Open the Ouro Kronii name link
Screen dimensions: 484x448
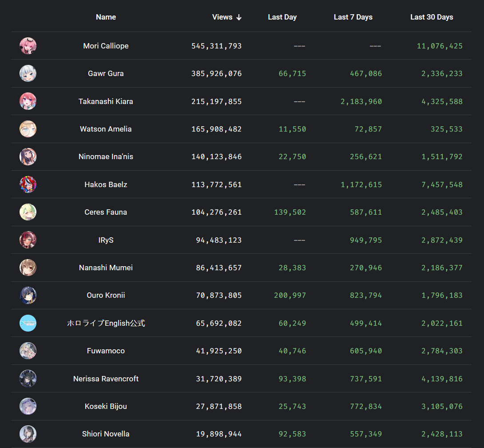tap(106, 295)
